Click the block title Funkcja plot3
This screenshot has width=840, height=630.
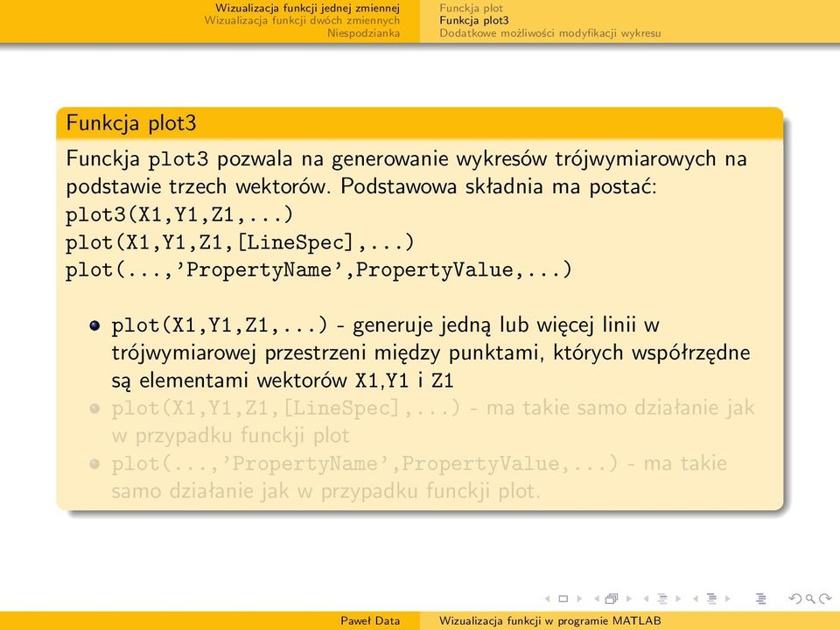(131, 123)
